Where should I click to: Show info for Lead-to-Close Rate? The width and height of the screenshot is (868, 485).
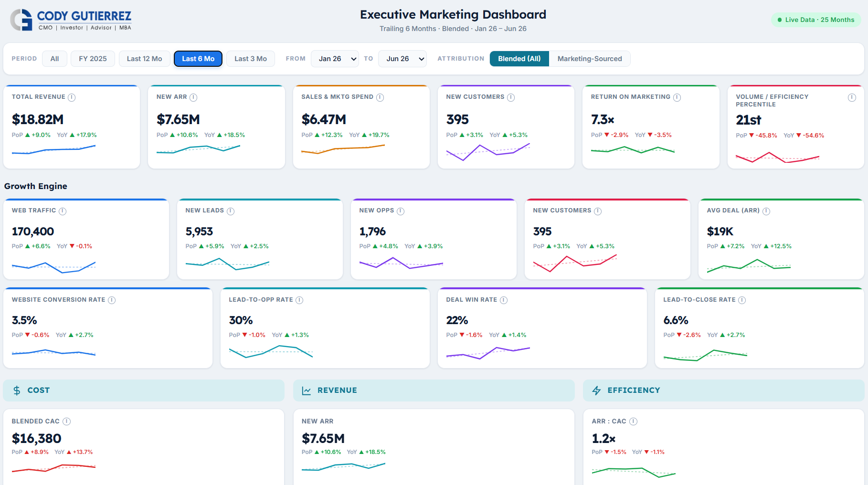(x=742, y=300)
